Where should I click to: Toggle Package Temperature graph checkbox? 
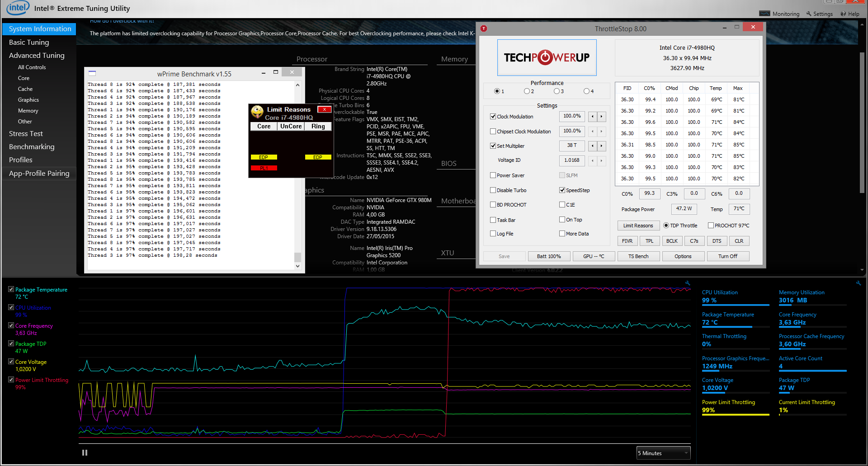pos(11,289)
